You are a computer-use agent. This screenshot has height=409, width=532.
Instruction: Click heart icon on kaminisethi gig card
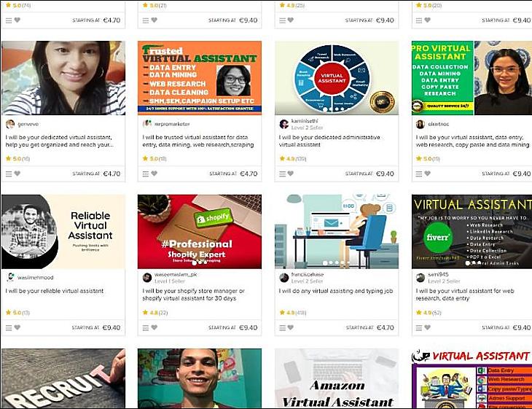click(291, 174)
